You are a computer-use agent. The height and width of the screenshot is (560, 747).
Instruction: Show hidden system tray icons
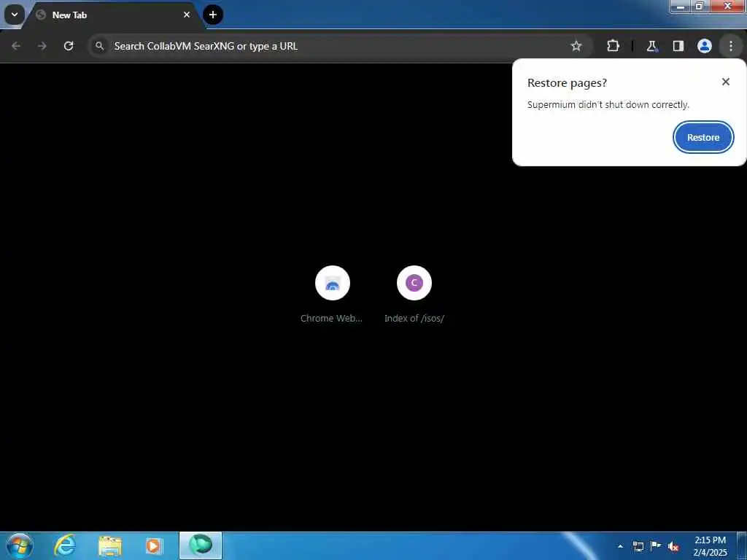pyautogui.click(x=620, y=546)
